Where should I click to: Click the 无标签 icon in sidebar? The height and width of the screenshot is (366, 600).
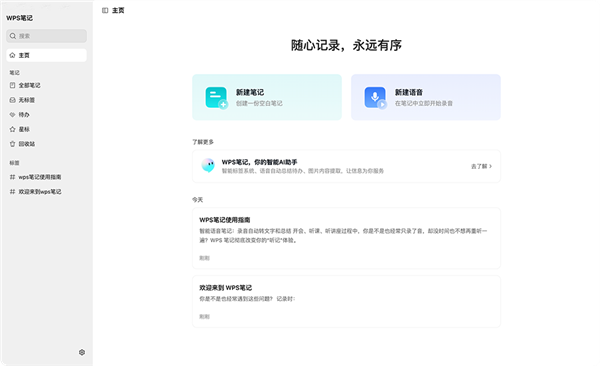(x=12, y=100)
